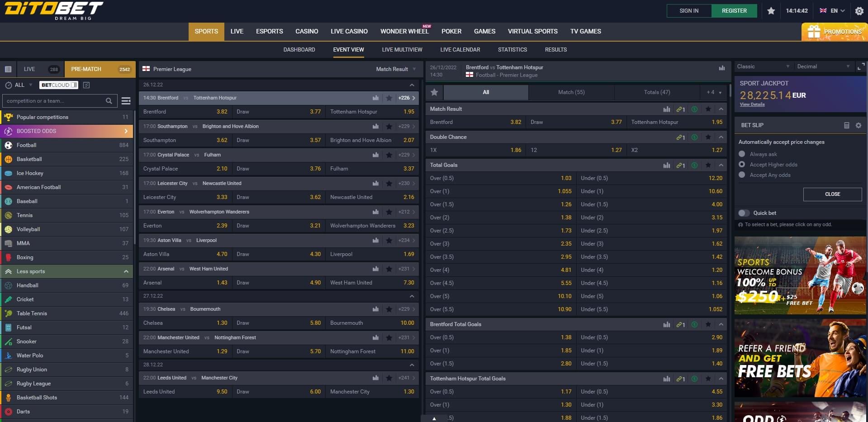Image resolution: width=868 pixels, height=422 pixels.
Task: Click link icon on Double Chance market
Action: coord(681,137)
